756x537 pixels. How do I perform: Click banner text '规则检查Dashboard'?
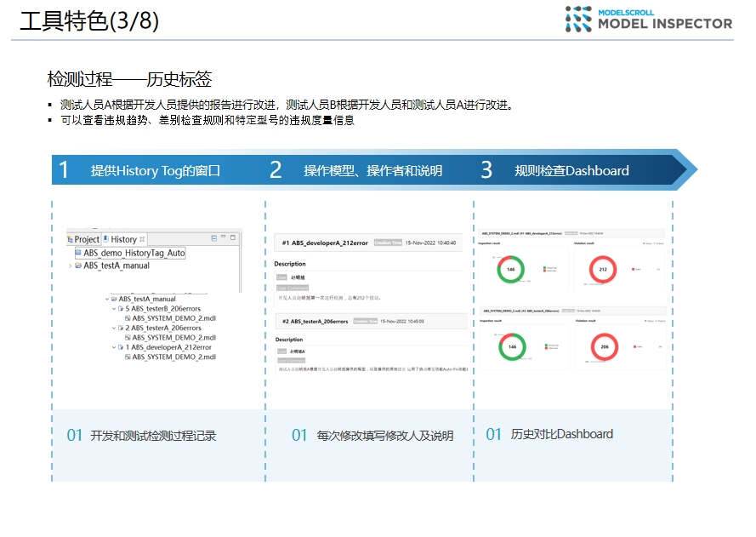[x=571, y=171]
